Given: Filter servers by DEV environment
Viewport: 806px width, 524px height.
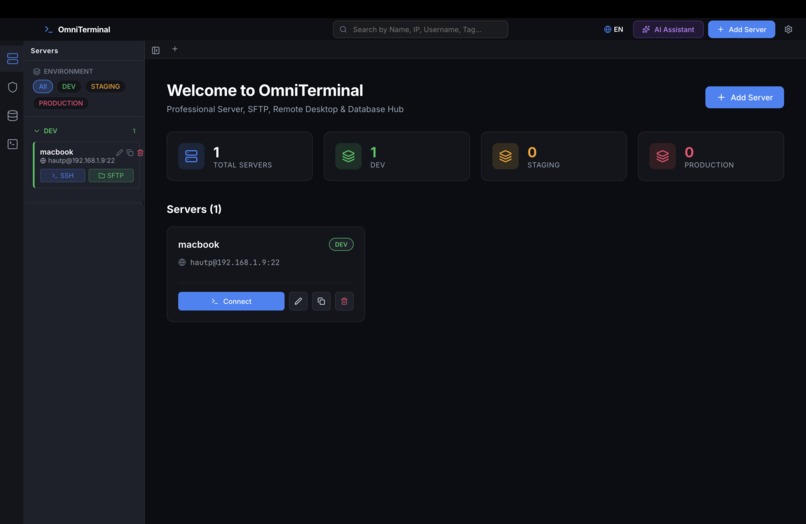Looking at the screenshot, I should click(69, 86).
